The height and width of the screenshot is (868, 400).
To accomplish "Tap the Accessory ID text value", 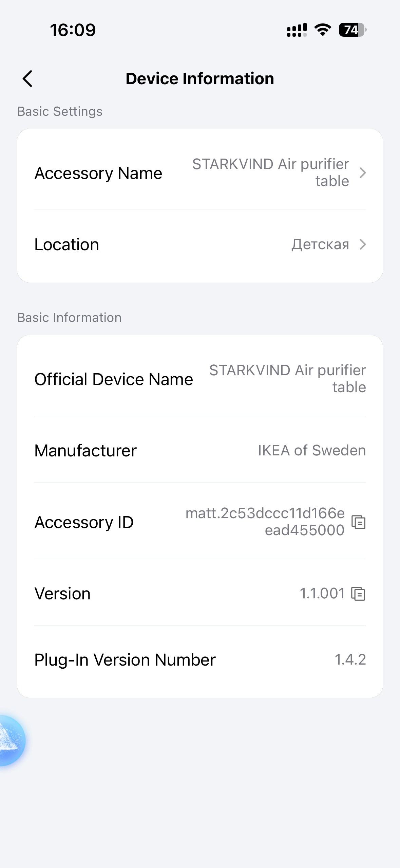I will (x=265, y=522).
